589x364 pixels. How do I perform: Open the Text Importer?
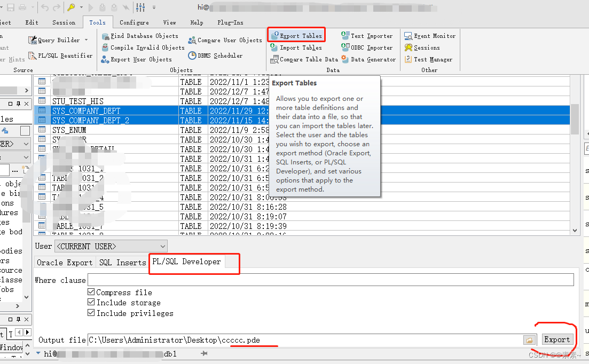367,36
